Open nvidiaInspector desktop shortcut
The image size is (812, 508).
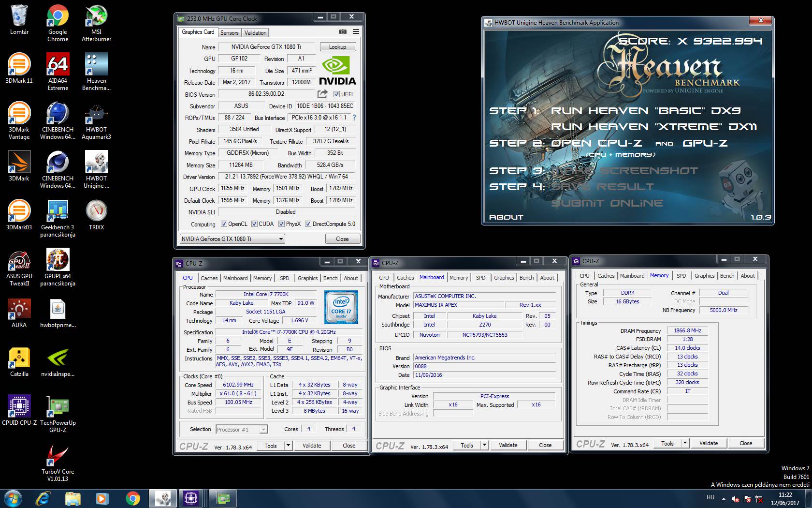coord(58,362)
